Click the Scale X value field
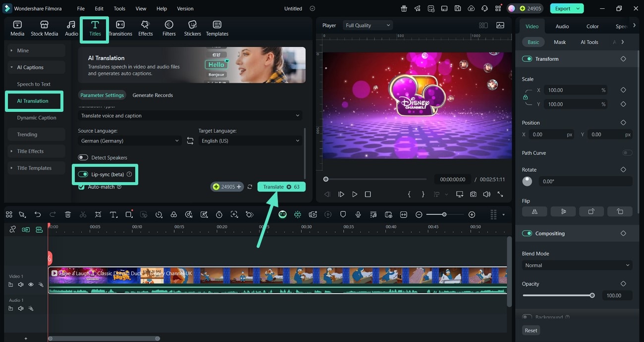Screen dimensions: 644x342 (x=576, y=90)
